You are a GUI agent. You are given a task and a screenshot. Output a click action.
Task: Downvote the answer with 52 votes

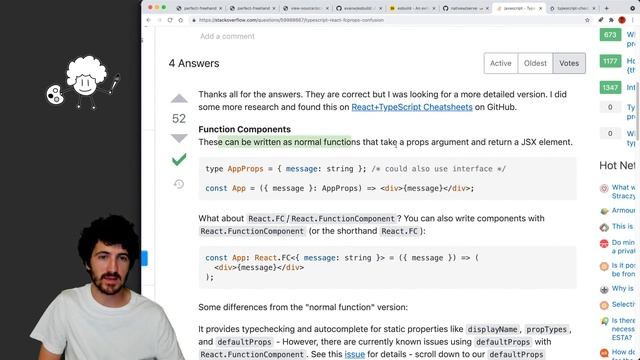[179, 138]
